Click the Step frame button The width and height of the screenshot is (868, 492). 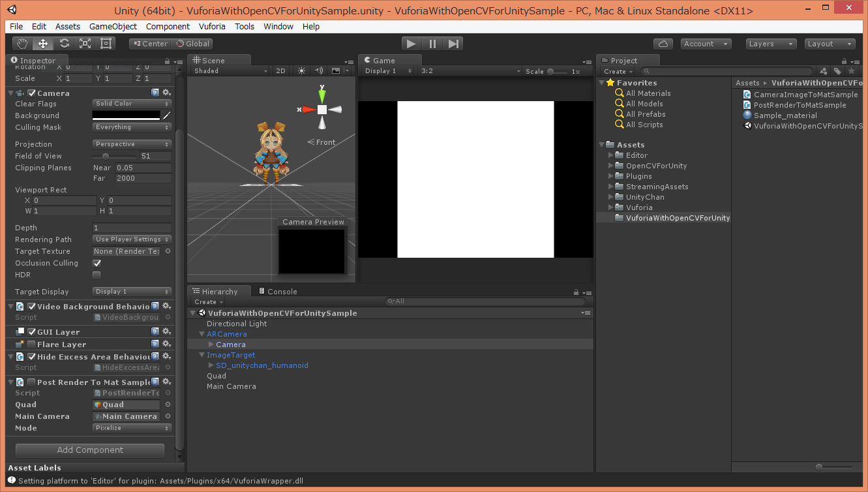453,44
